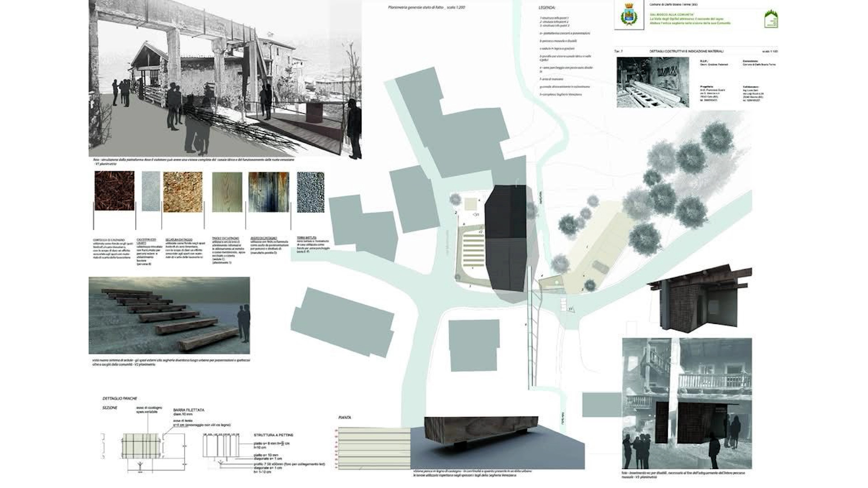Click the disabled WC insertion photo montage
The image size is (868, 488).
[x=687, y=403]
